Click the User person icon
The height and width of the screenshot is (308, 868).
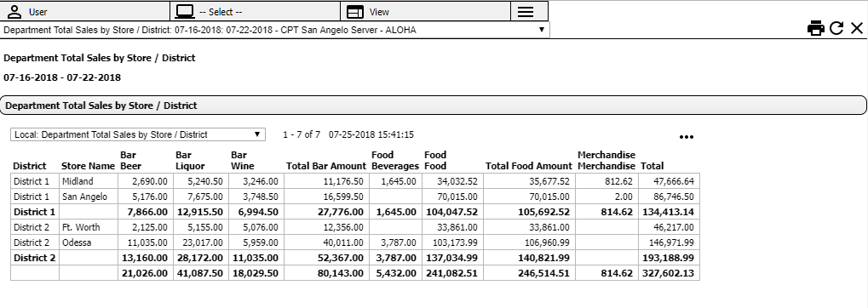click(15, 12)
